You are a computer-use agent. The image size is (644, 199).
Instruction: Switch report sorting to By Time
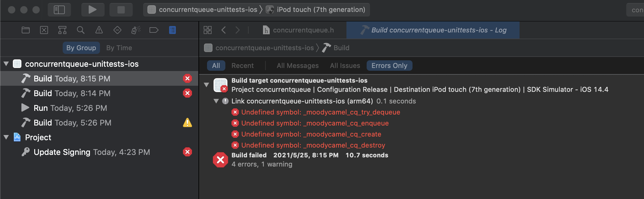tap(119, 48)
